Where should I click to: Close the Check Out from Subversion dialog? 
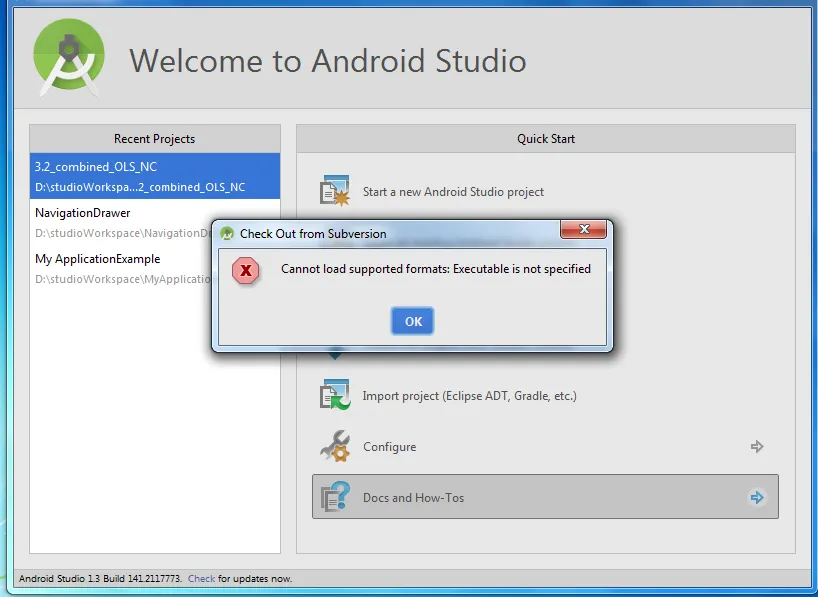pos(583,229)
